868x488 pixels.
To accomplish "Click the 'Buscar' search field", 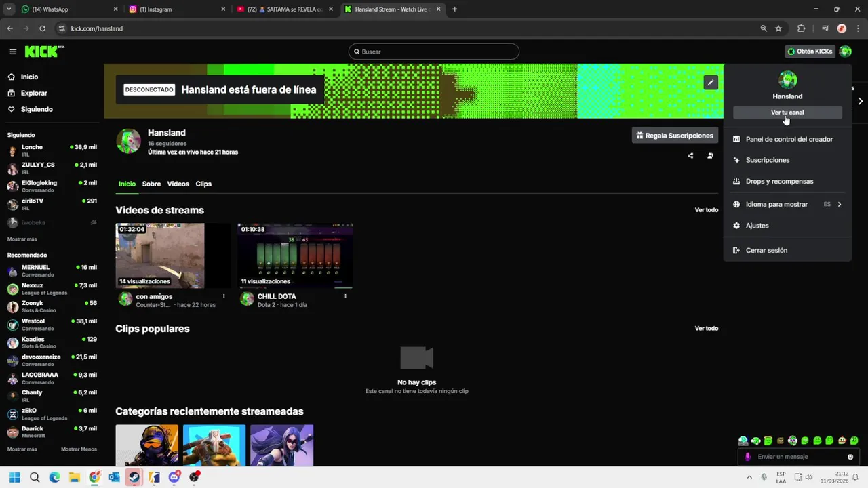I will coord(434,52).
